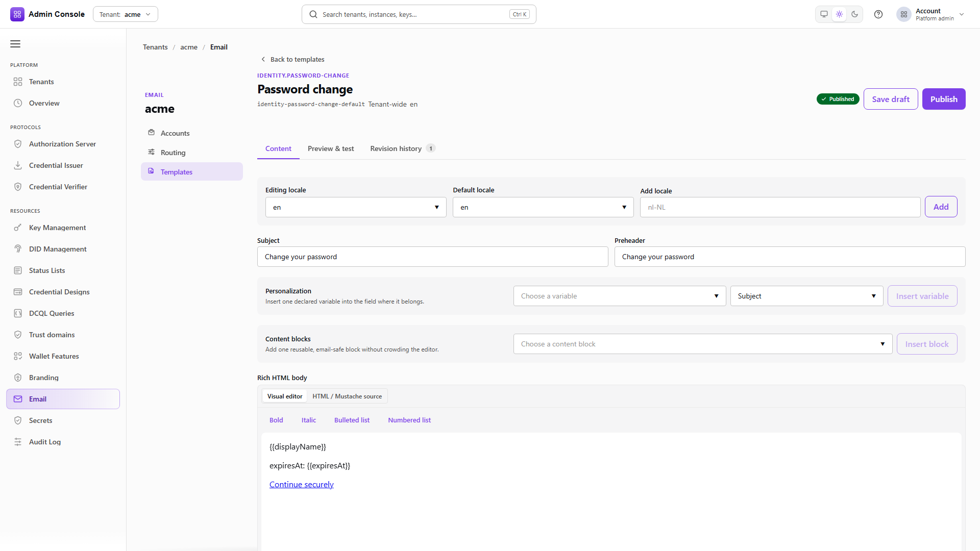Focus the search tenants, instances, keys field
The height and width of the screenshot is (551, 980).
[x=419, y=14]
